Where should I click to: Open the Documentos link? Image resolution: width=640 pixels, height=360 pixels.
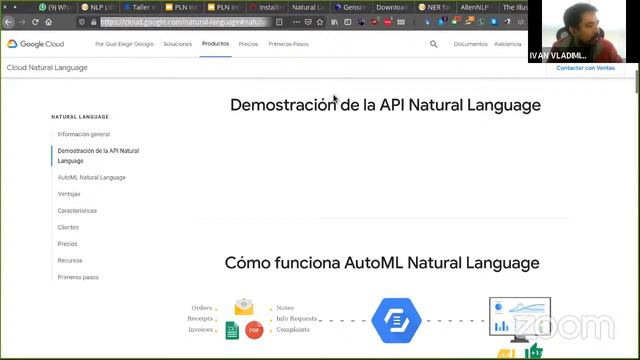coord(471,44)
